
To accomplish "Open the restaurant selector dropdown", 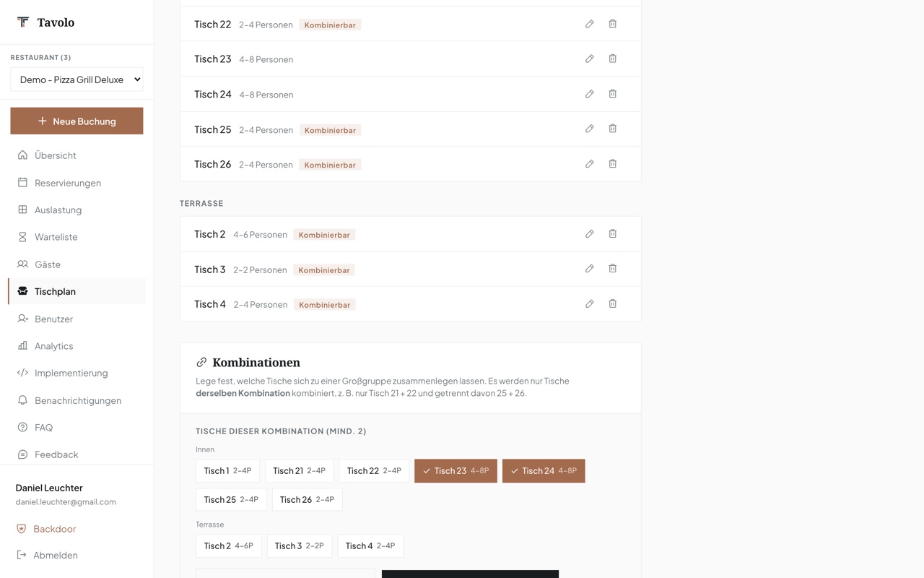I will pyautogui.click(x=77, y=79).
